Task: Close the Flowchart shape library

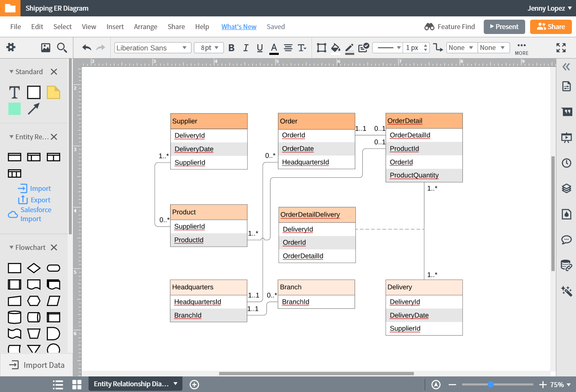Action: pyautogui.click(x=54, y=247)
